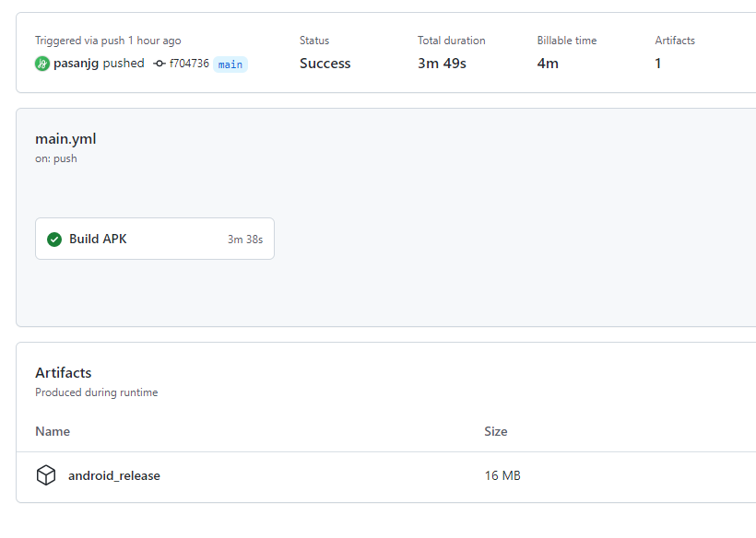Screen dimensions: 756x538
Task: Click the Size column header
Action: coord(496,431)
